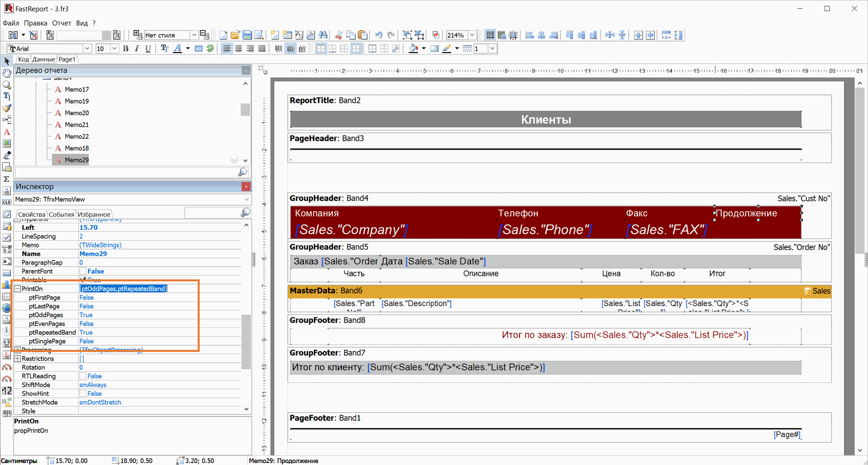Toggle Bold text formatting
The width and height of the screenshot is (868, 465).
[x=126, y=48]
